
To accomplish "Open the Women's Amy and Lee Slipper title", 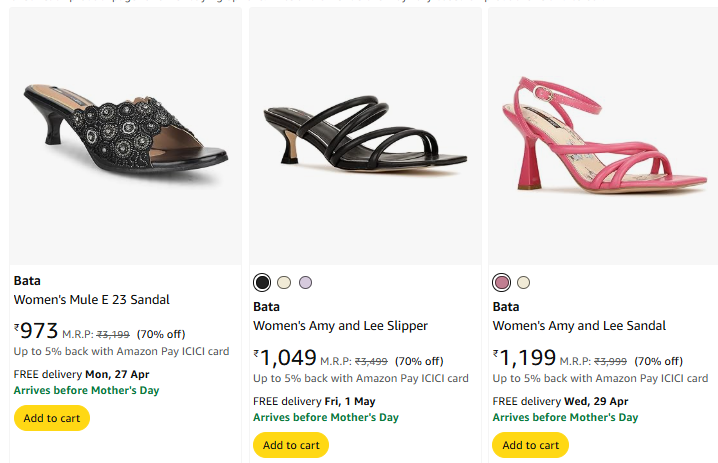I will pos(340,325).
